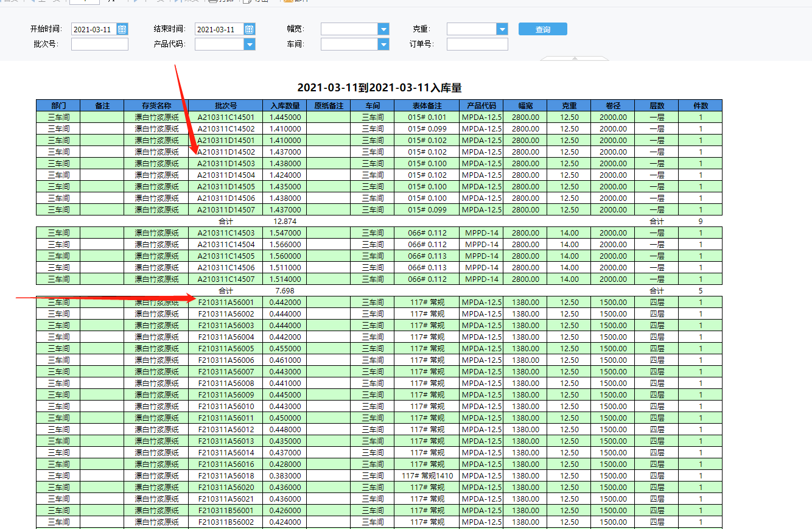Select batch cell A210311D14505
Viewport: 812px width, 529px height.
coord(226,186)
